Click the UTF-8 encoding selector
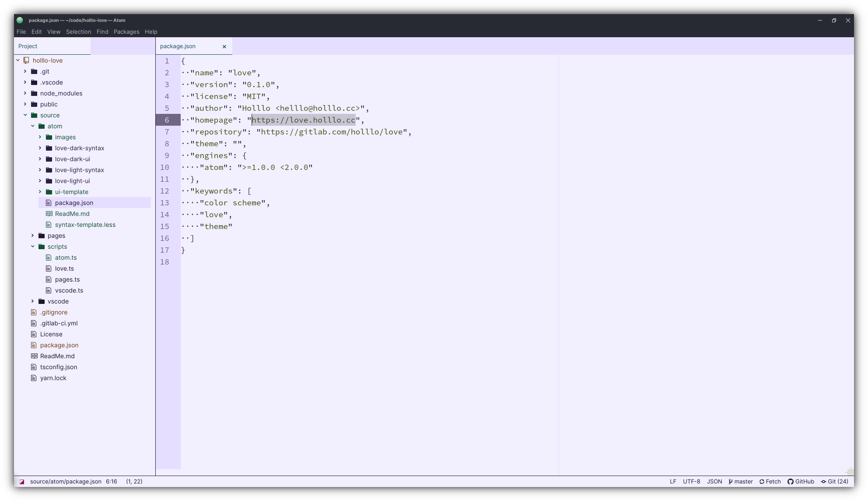The height and width of the screenshot is (501, 868). pyautogui.click(x=692, y=482)
